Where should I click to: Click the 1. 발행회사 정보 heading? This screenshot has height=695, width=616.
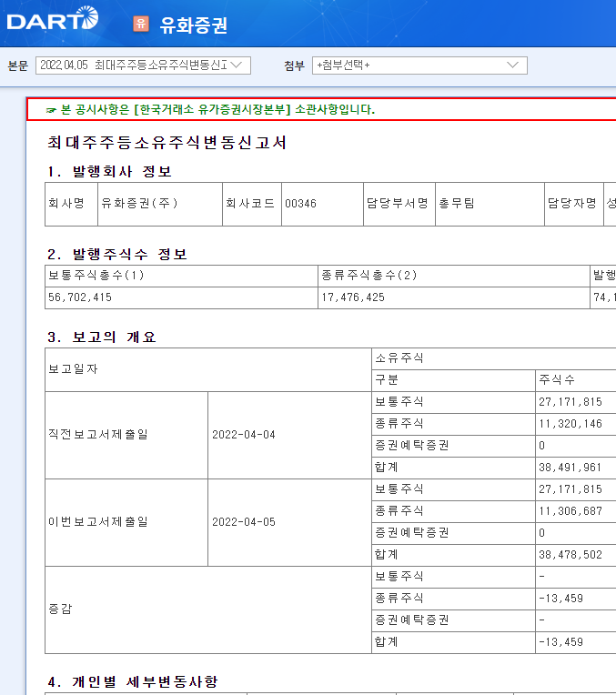[109, 172]
